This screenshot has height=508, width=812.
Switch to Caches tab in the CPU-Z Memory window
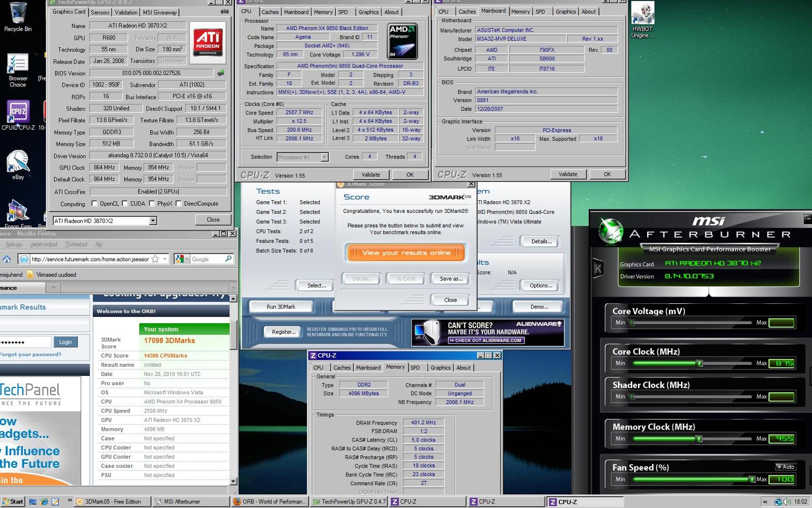[x=342, y=368]
